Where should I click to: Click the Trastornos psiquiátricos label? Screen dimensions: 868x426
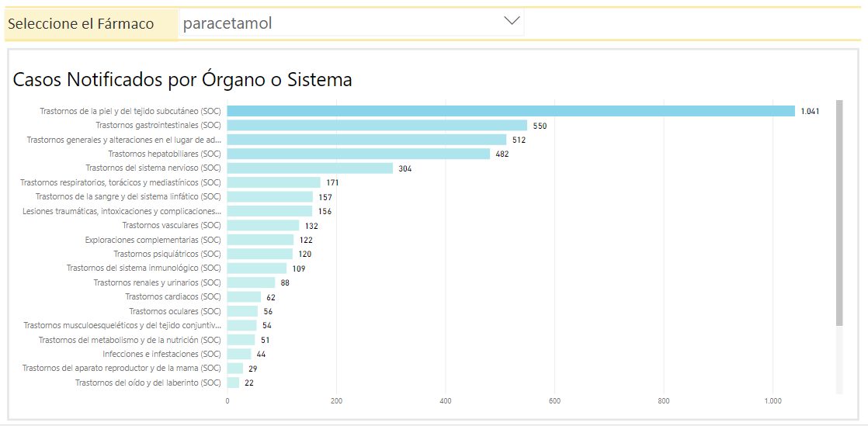(x=167, y=254)
